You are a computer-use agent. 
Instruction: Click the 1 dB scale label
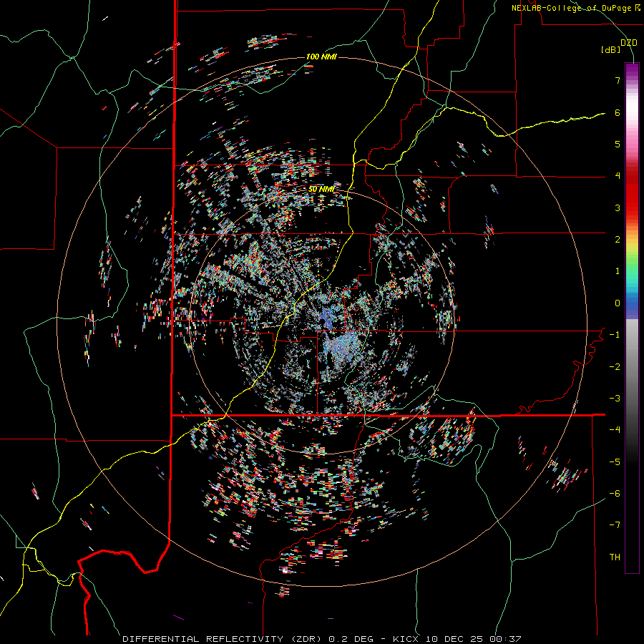point(618,271)
